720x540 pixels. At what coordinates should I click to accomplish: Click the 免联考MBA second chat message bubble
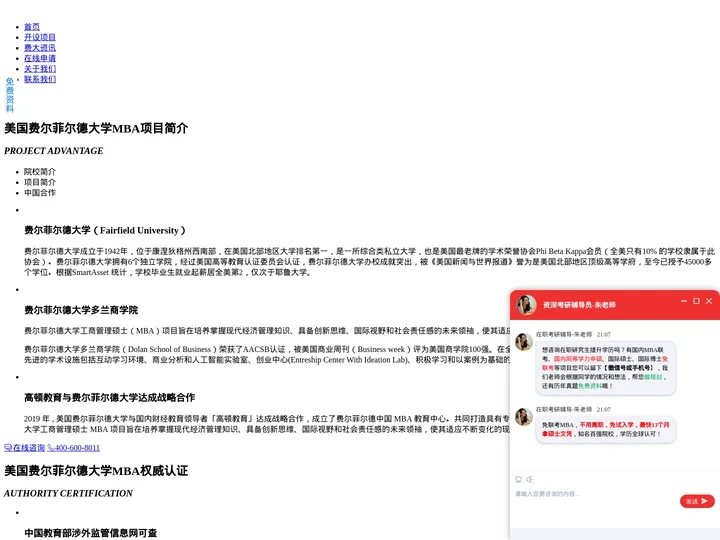606,429
